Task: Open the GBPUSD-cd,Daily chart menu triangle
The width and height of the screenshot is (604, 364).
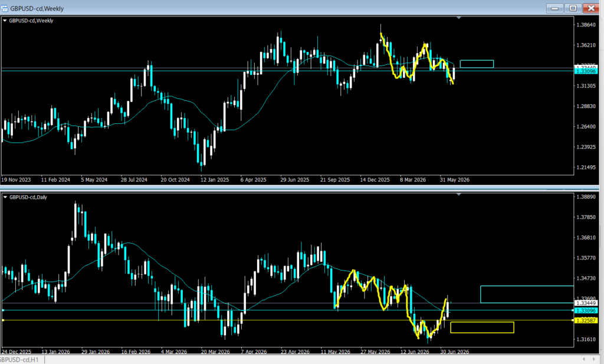Action: click(5, 197)
